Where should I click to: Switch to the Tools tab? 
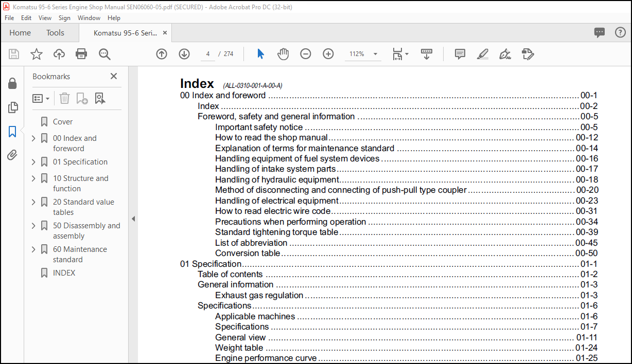(x=55, y=32)
